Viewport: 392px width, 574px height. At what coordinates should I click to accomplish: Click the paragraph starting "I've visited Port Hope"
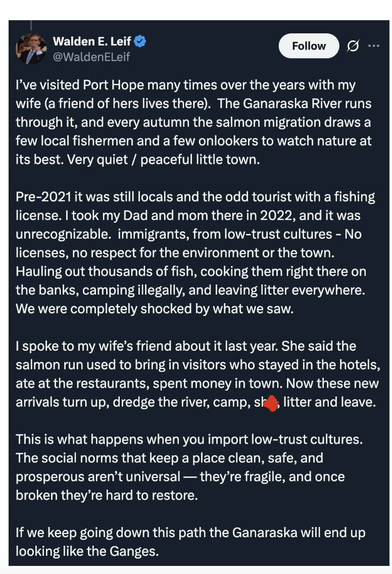click(193, 122)
